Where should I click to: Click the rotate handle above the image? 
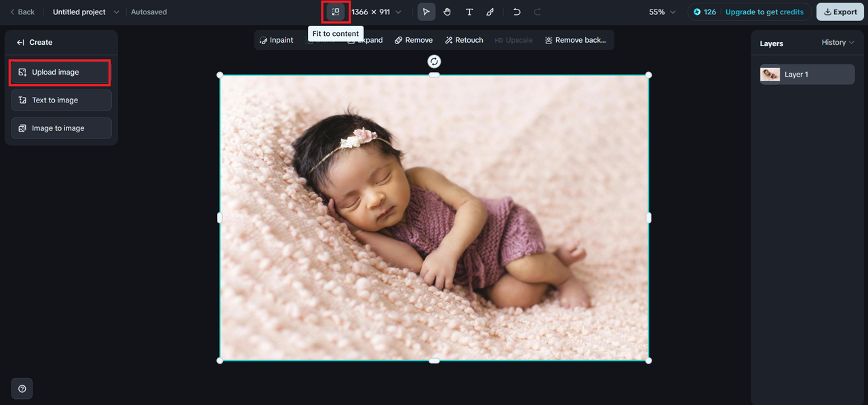[x=434, y=62]
